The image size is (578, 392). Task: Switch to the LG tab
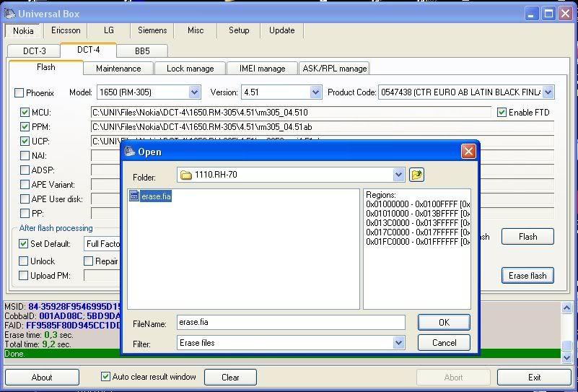tap(109, 30)
